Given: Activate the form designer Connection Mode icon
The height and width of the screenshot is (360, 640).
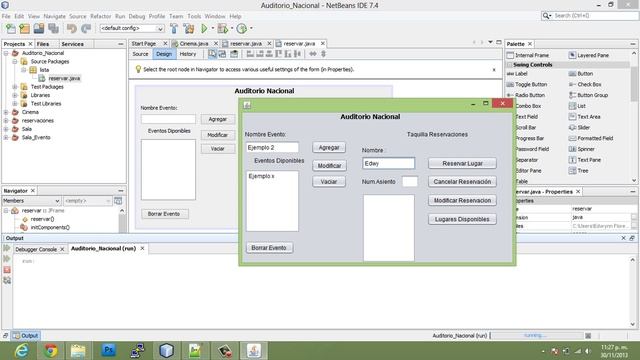Looking at the screenshot, I should click(222, 54).
